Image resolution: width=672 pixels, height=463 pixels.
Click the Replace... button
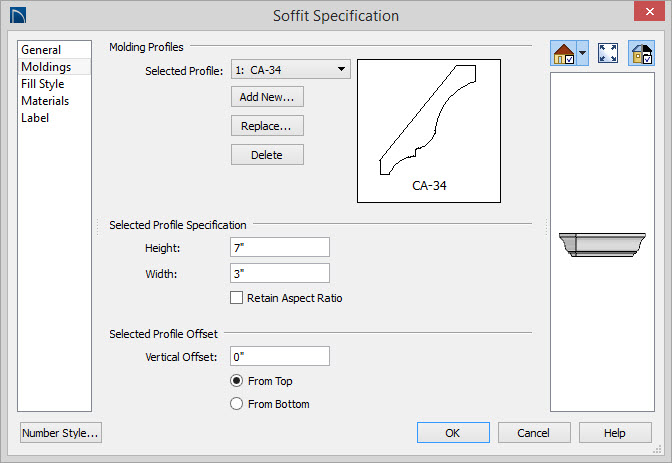click(267, 126)
